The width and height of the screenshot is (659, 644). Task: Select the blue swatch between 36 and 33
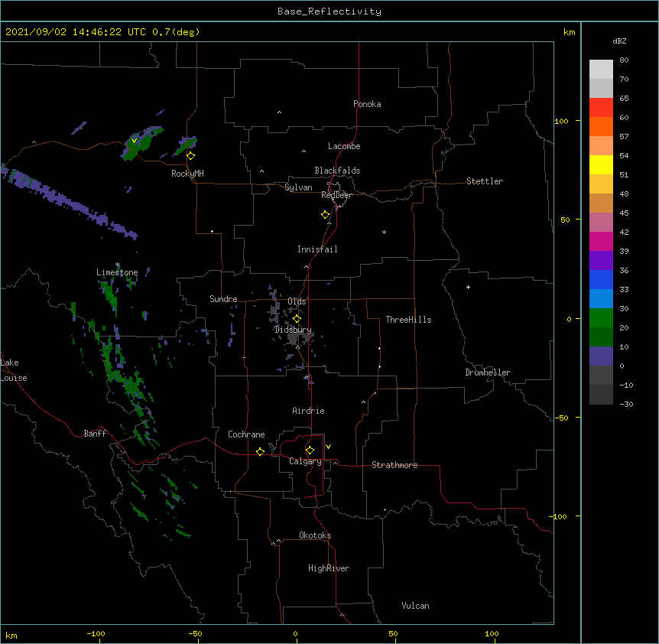pos(601,279)
